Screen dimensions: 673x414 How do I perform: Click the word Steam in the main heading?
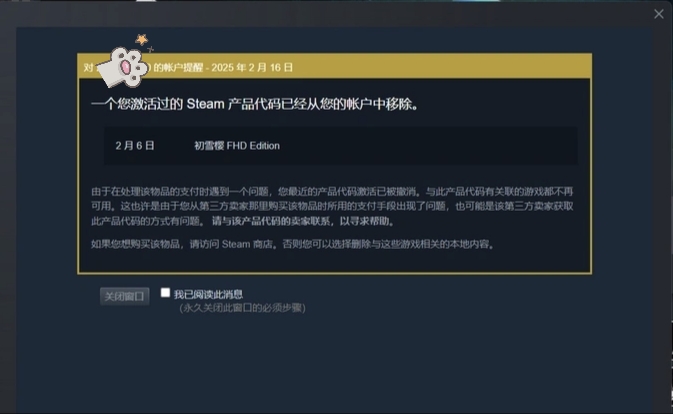click(x=205, y=104)
